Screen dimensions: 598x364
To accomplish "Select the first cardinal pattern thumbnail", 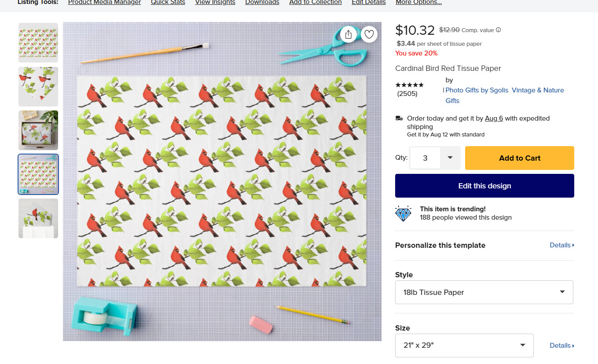I will pos(38,43).
